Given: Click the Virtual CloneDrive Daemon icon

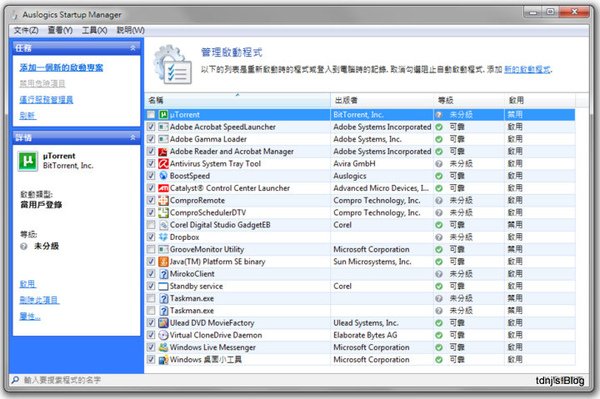Looking at the screenshot, I should [163, 335].
